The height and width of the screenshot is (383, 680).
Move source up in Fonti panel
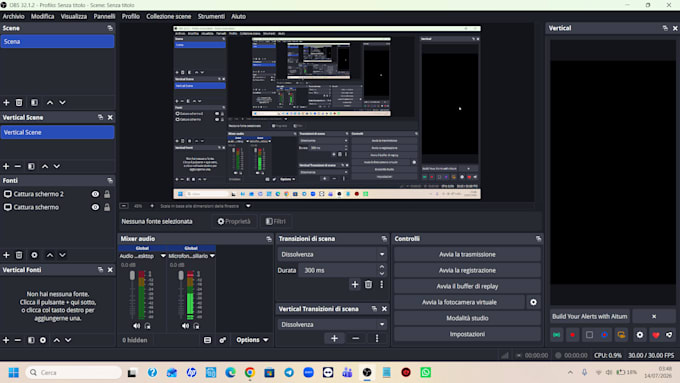coord(50,255)
